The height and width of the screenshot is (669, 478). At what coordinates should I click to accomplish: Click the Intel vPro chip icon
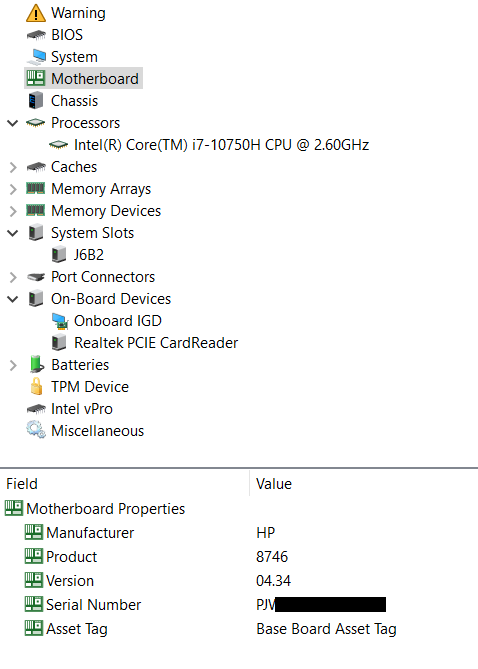click(x=36, y=409)
